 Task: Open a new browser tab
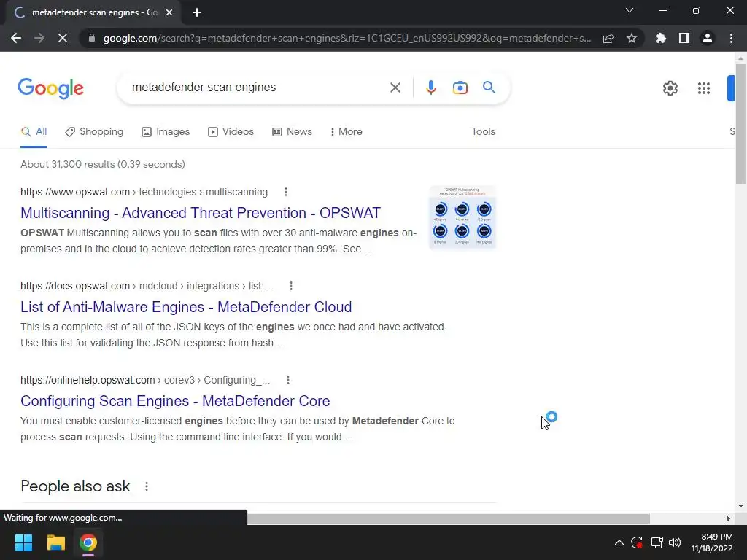[x=197, y=12]
